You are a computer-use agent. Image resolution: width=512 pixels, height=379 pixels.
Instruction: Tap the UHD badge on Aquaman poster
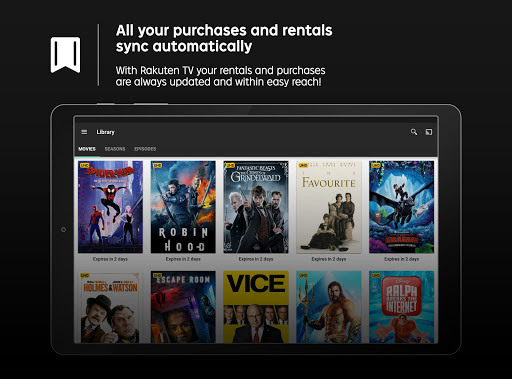click(303, 275)
